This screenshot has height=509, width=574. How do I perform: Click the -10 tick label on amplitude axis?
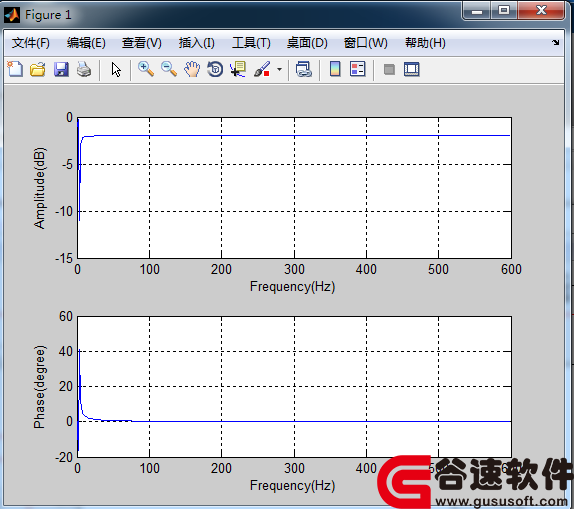point(64,211)
